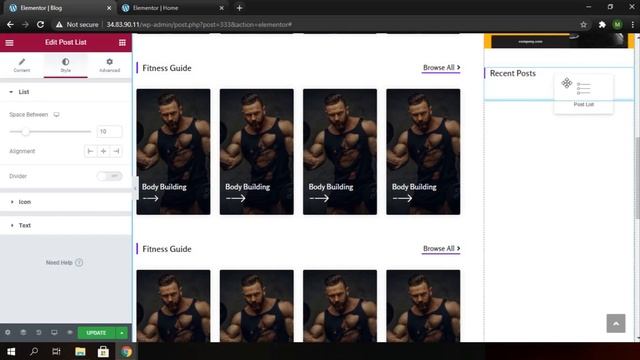The width and height of the screenshot is (640, 360).
Task: Click the scroll-to-top arrow button
Action: (x=616, y=323)
